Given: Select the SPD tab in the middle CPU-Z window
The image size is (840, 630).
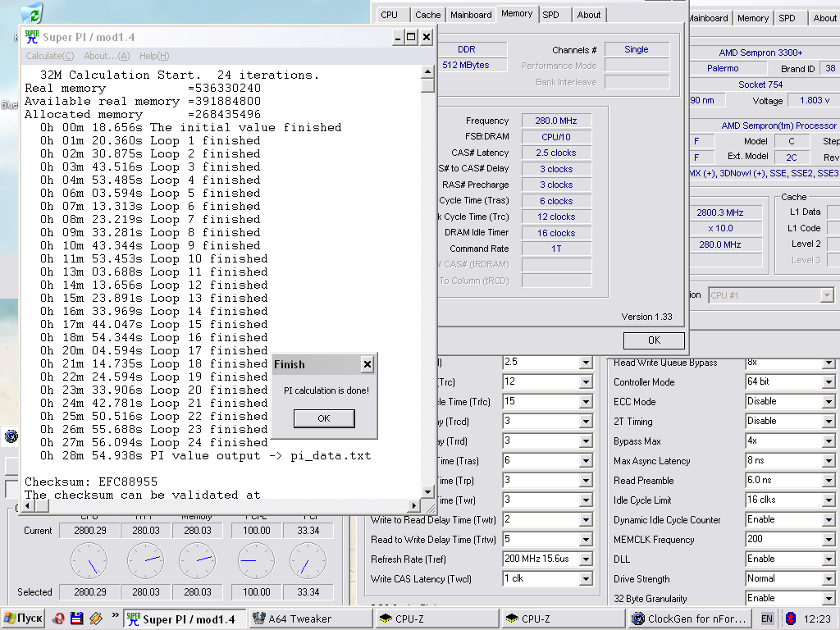Looking at the screenshot, I should [x=550, y=15].
